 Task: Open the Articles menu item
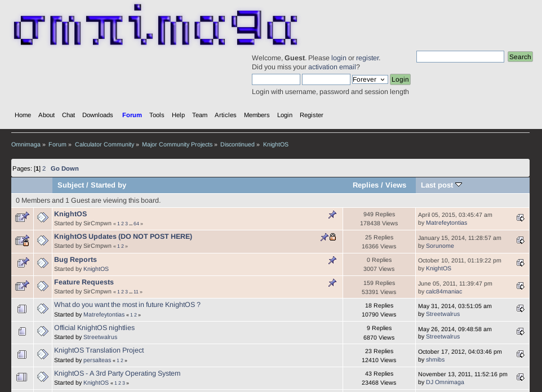[225, 115]
